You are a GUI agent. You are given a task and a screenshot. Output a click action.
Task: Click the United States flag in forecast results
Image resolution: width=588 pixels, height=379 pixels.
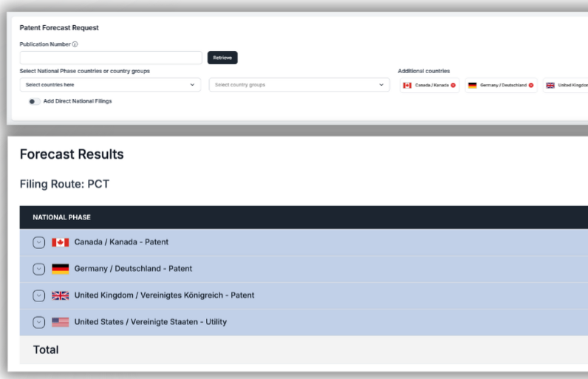[61, 322]
